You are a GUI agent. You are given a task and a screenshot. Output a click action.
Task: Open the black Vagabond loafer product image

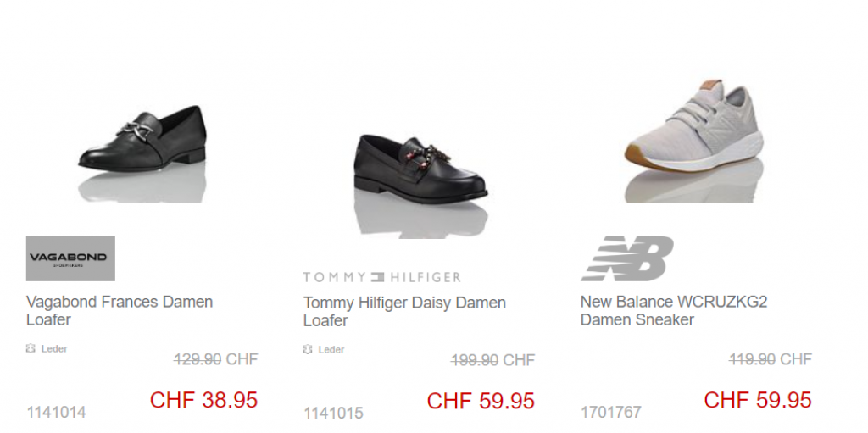[x=142, y=152]
